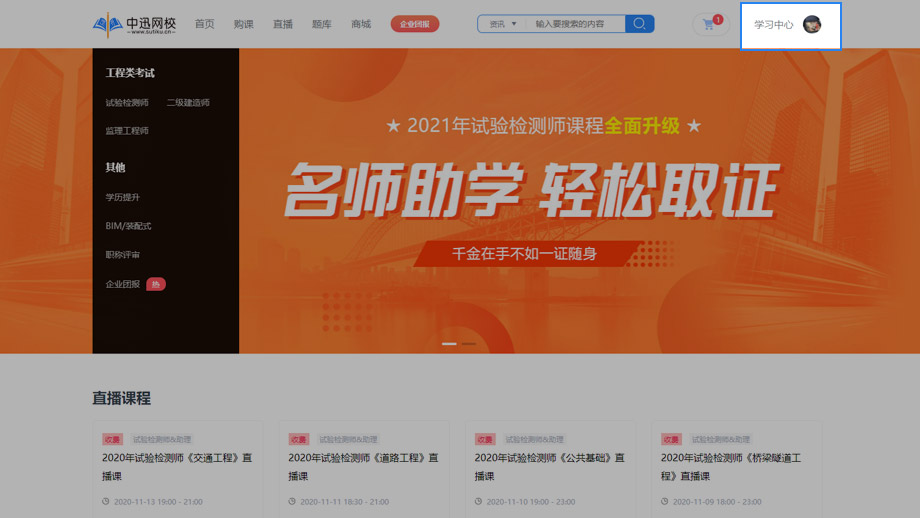Screen dimensions: 920x518
Task: Switch to second banner slide indicator
Action: 469,343
